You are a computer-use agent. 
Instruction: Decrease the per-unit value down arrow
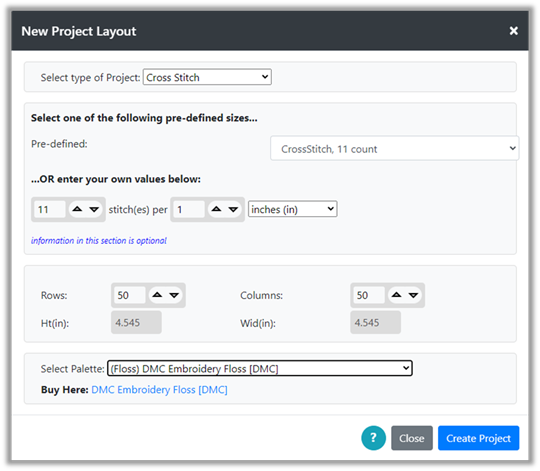pyautogui.click(x=233, y=209)
